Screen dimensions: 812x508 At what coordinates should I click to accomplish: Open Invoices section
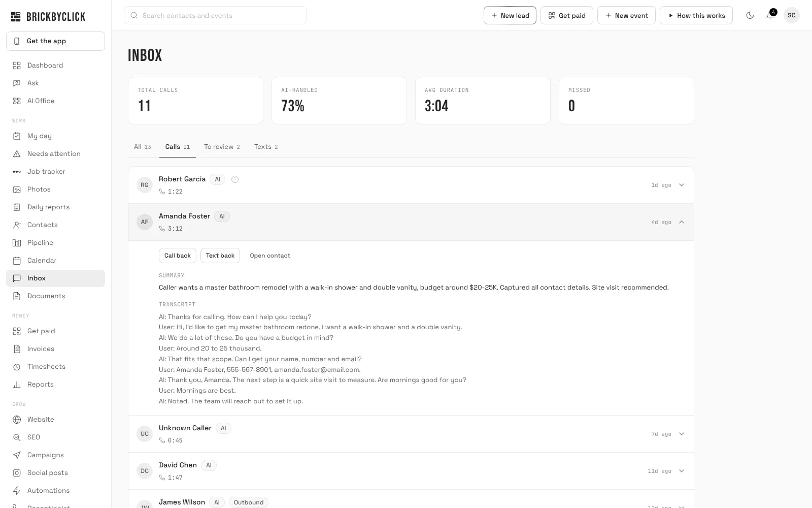pyautogui.click(x=55, y=349)
